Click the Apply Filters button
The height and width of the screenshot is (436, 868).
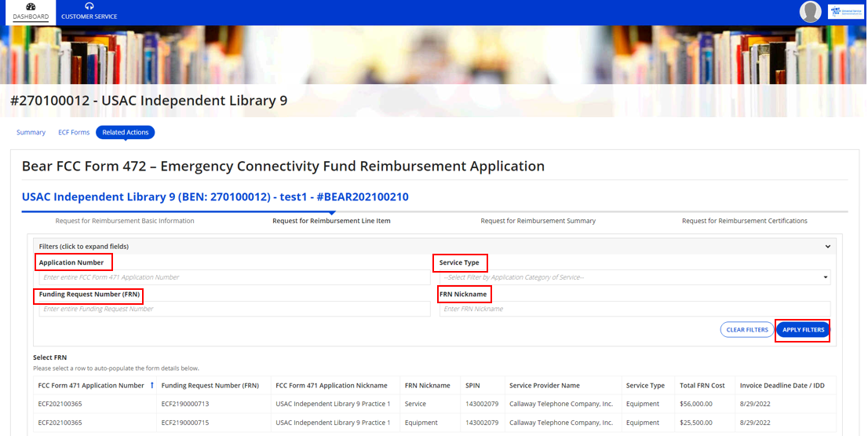point(803,330)
